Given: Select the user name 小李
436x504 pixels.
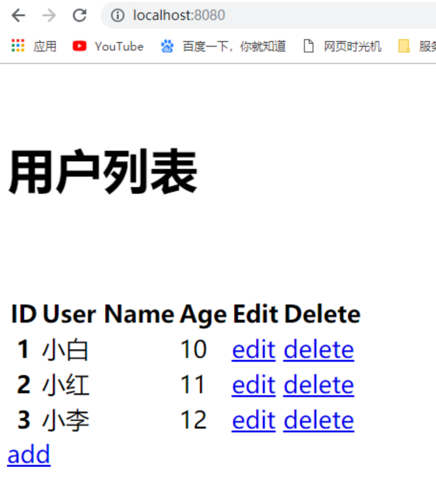Looking at the screenshot, I should (66, 421).
